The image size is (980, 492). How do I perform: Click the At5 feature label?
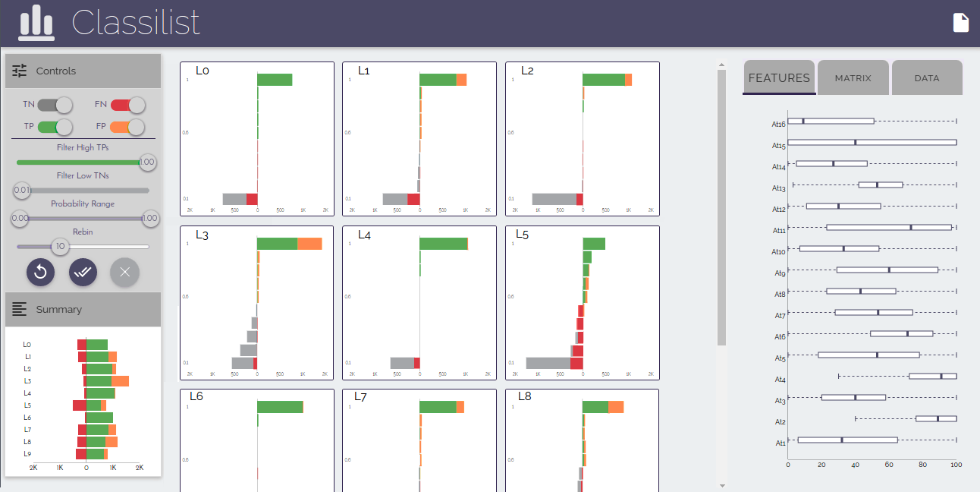point(781,358)
